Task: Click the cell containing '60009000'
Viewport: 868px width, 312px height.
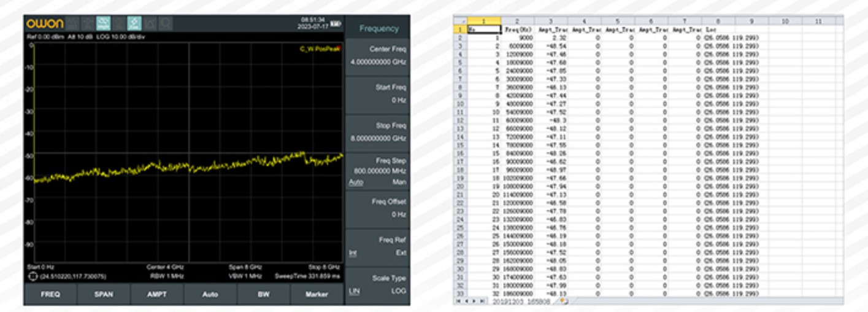Action: [517, 120]
